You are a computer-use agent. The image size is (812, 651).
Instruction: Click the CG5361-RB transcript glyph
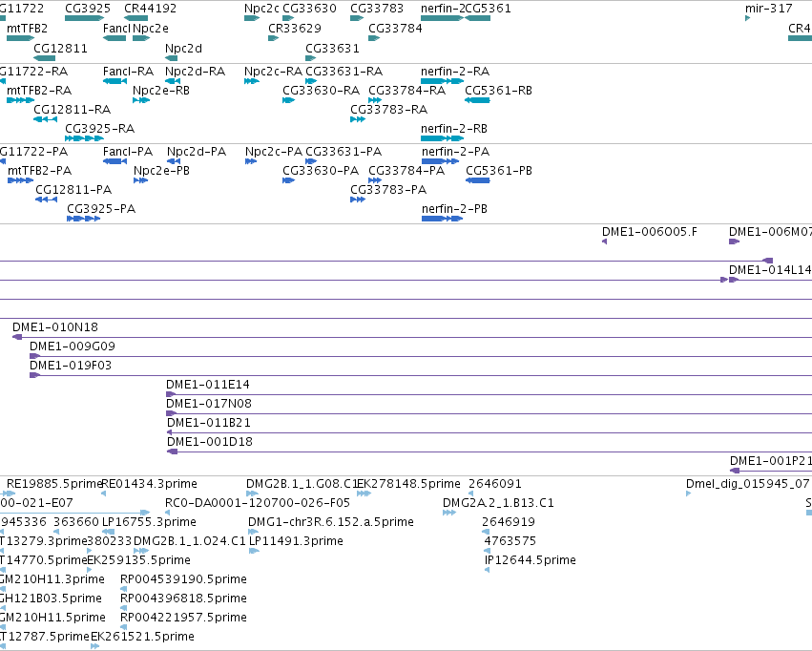477,100
